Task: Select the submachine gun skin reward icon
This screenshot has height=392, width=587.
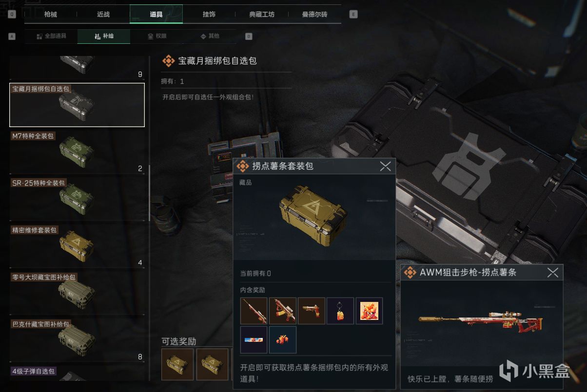Action: [x=282, y=311]
